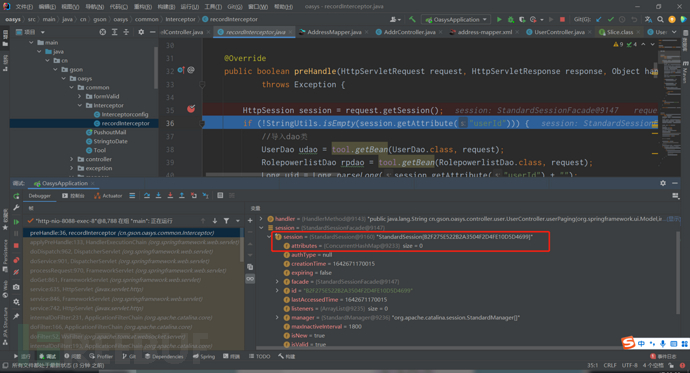Run OasysApplication with the green play icon
This screenshot has height=373, width=690.
[499, 19]
